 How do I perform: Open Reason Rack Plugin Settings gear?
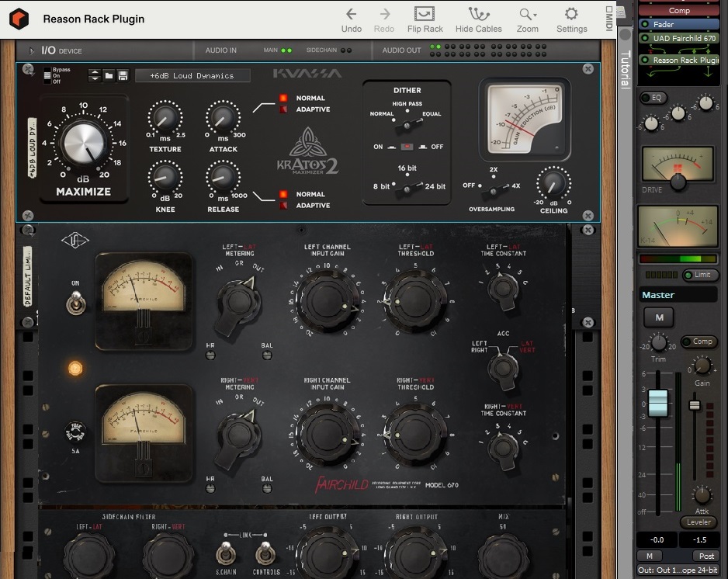tap(571, 13)
